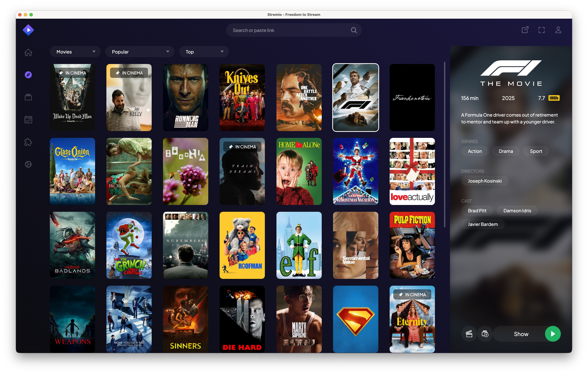Click the Show button

tap(521, 334)
